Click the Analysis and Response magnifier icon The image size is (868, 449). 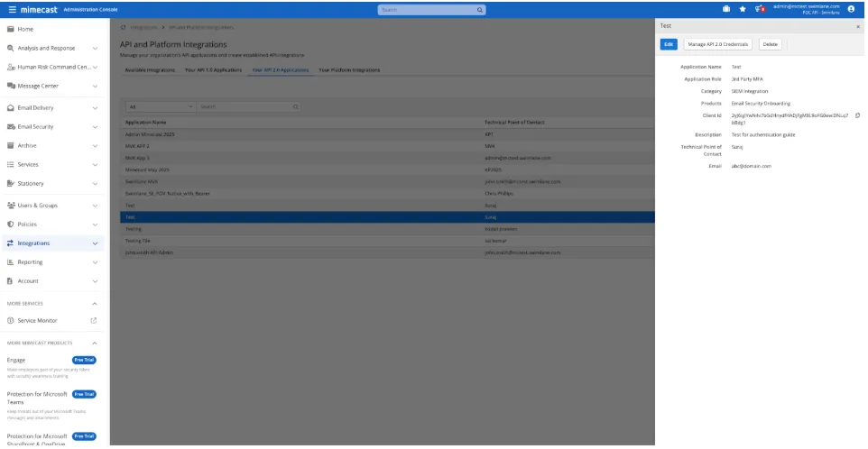tap(11, 48)
